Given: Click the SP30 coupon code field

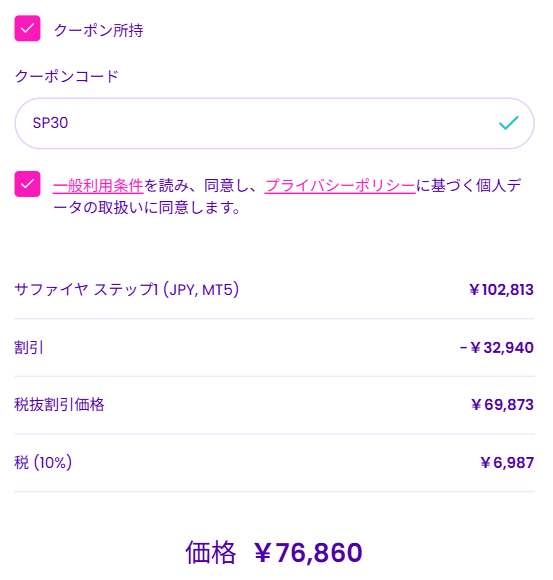Looking at the screenshot, I should 274,123.
